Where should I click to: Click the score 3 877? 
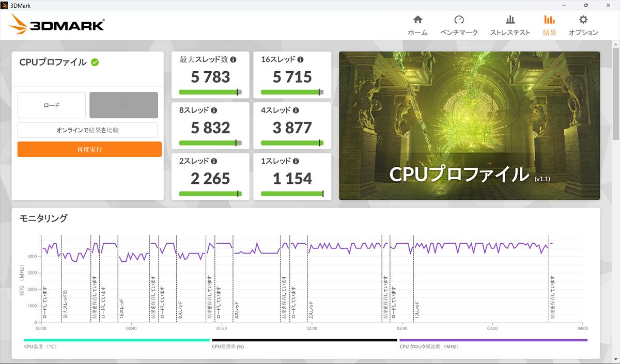(x=292, y=128)
